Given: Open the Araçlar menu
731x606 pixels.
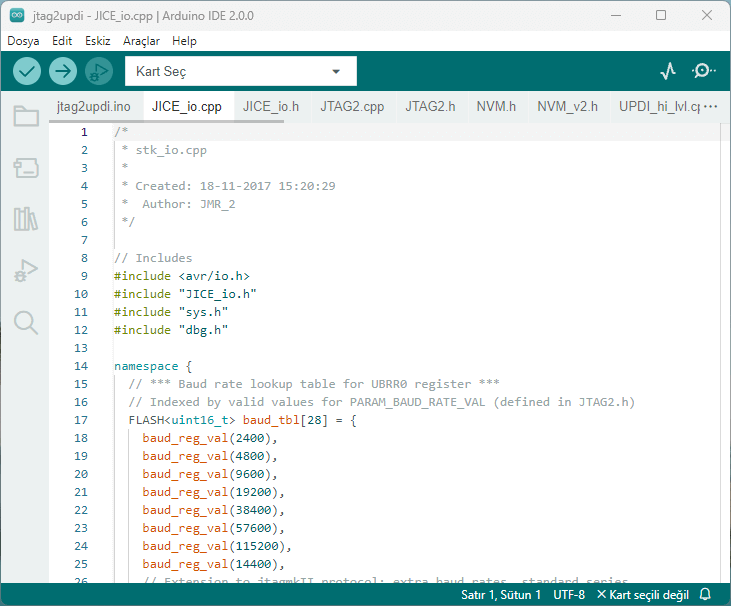Looking at the screenshot, I should pos(141,41).
